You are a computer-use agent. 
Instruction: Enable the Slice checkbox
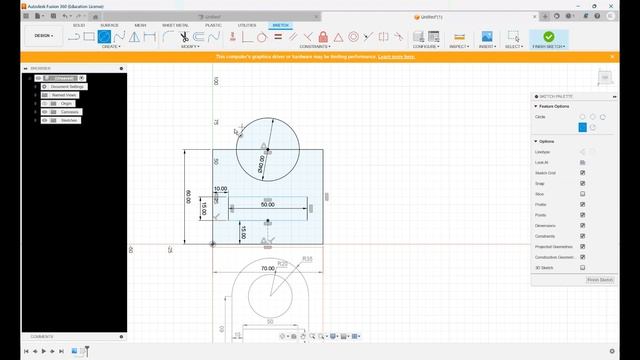[x=582, y=194]
